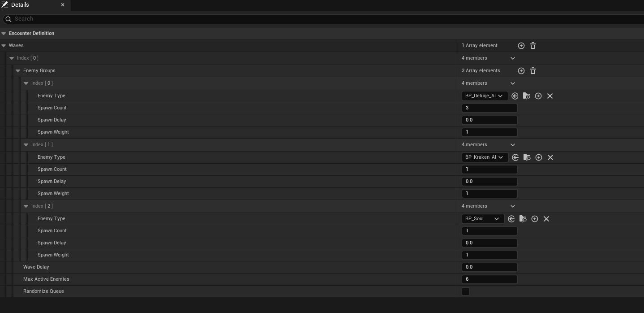Open the BP_Deluge_AI enemy type dropdown
The height and width of the screenshot is (313, 644).
[485, 96]
